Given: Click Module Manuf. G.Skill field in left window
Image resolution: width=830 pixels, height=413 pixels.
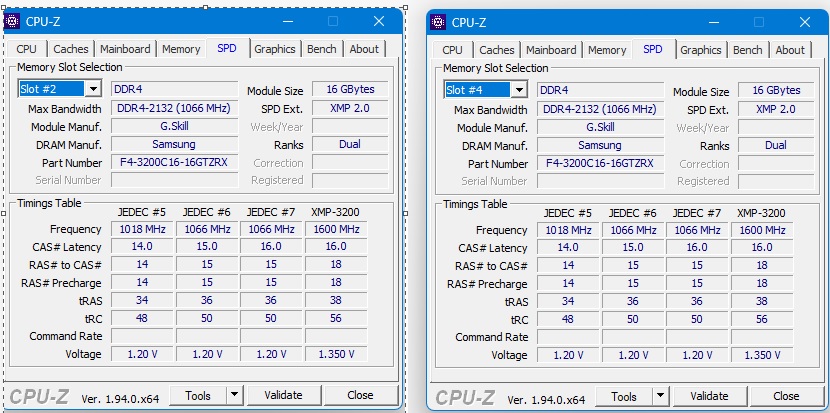Looking at the screenshot, I should tap(175, 126).
